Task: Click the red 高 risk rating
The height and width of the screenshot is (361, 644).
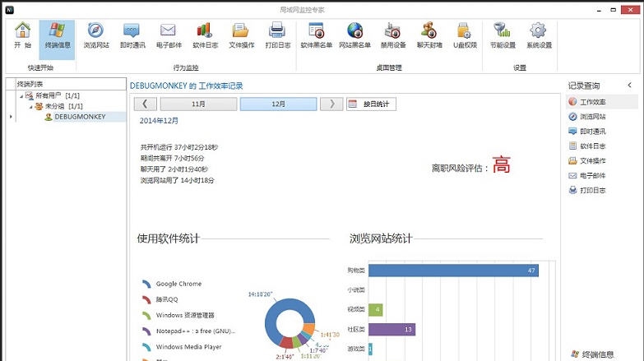Action: [x=501, y=164]
